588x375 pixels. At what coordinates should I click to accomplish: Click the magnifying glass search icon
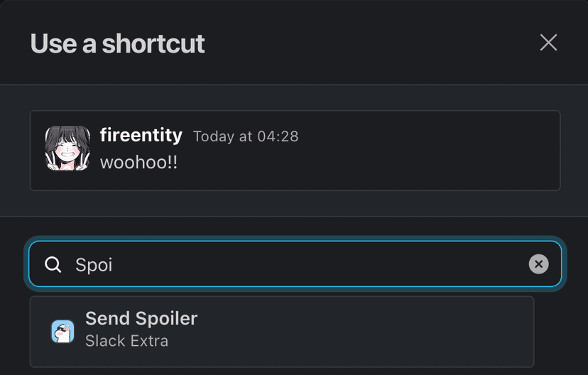point(53,265)
